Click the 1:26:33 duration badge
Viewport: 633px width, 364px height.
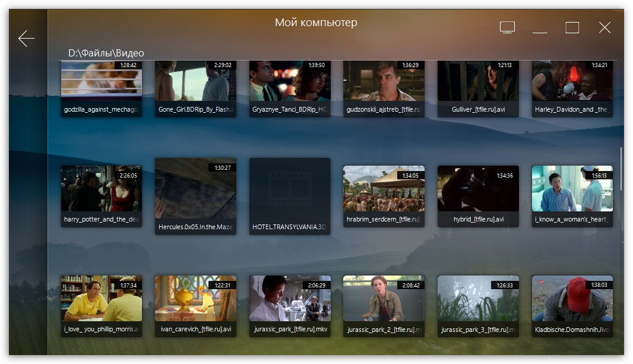(505, 285)
